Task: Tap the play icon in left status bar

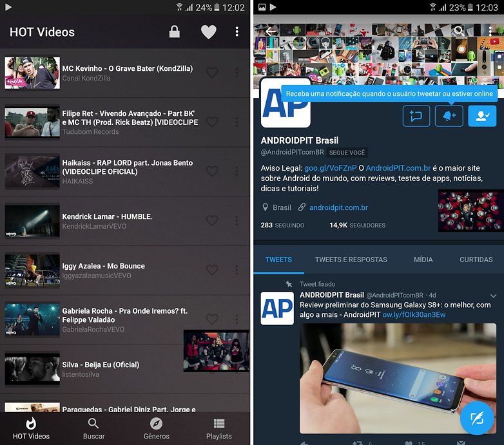Action: pos(8,7)
